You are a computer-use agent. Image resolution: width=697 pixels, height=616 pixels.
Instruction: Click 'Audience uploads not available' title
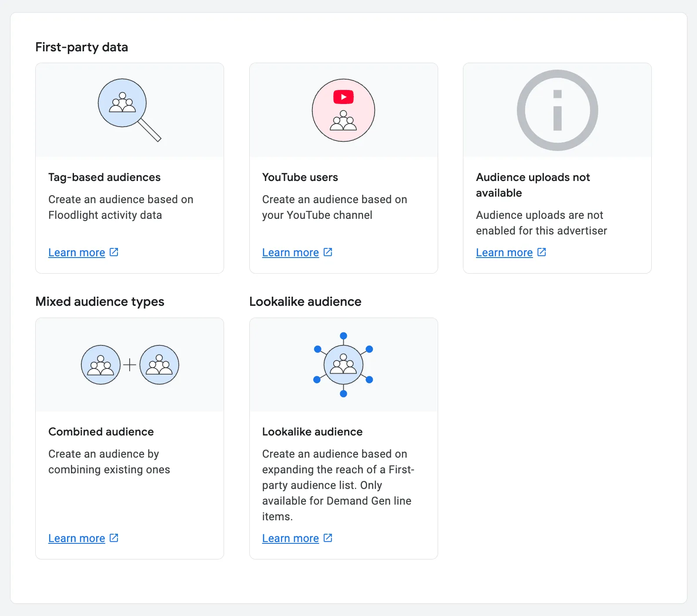(x=533, y=185)
